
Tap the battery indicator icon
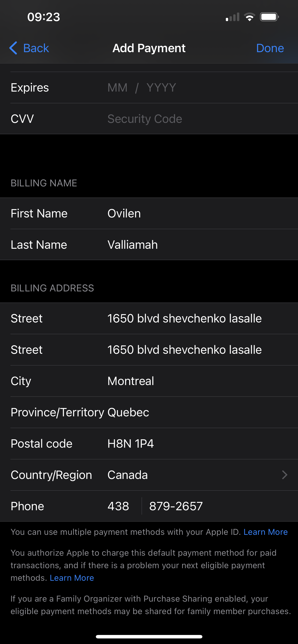(269, 17)
